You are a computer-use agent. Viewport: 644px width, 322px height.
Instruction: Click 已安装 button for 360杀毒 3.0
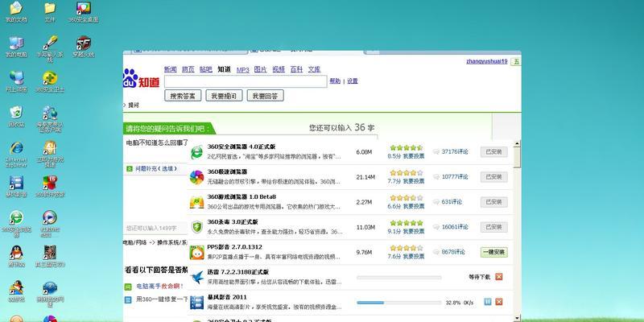tap(494, 227)
